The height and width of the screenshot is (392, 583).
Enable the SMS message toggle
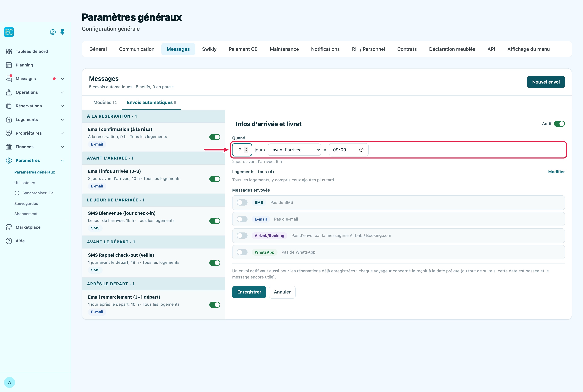tap(242, 202)
